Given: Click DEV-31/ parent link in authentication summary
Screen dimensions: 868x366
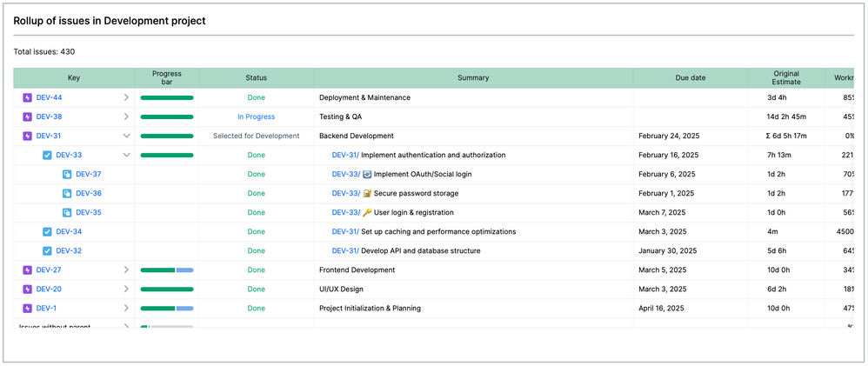Looking at the screenshot, I should click(345, 155).
